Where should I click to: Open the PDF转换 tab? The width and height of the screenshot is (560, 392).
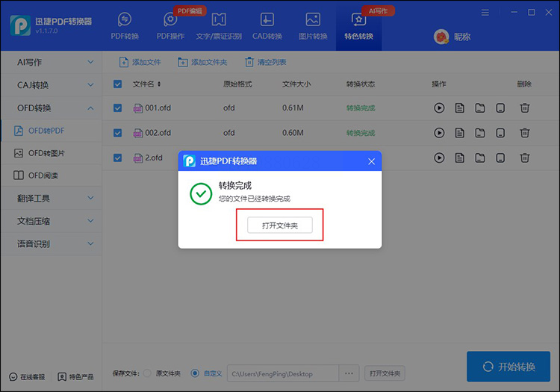coord(125,26)
